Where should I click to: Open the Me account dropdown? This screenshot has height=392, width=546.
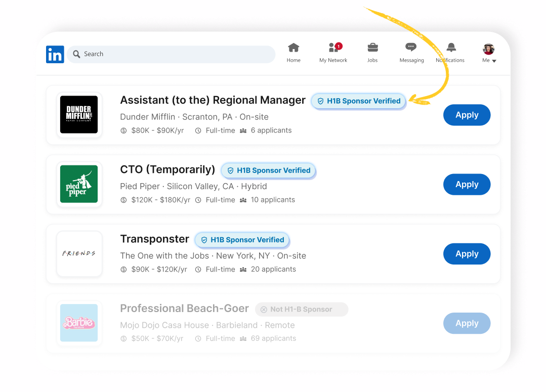click(x=489, y=60)
